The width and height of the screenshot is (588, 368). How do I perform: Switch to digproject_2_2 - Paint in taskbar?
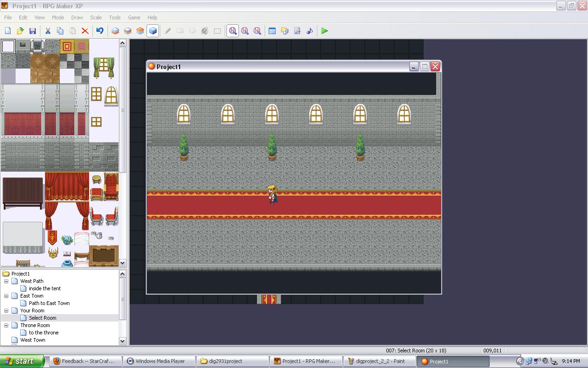point(380,361)
